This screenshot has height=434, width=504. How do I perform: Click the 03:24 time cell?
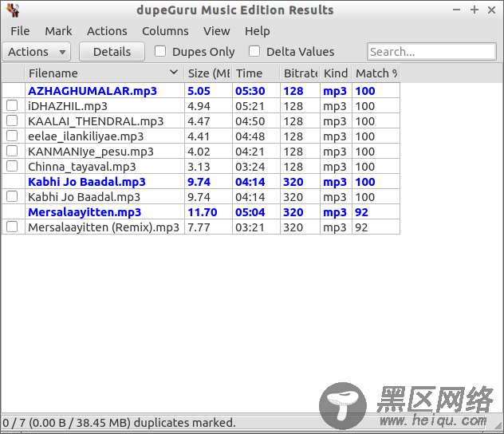point(256,166)
